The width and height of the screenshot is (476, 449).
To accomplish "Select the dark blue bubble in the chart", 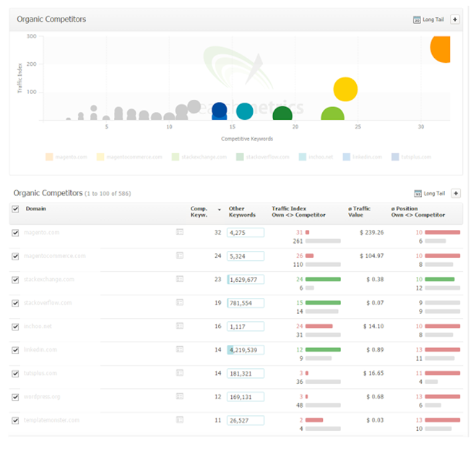I will [220, 110].
